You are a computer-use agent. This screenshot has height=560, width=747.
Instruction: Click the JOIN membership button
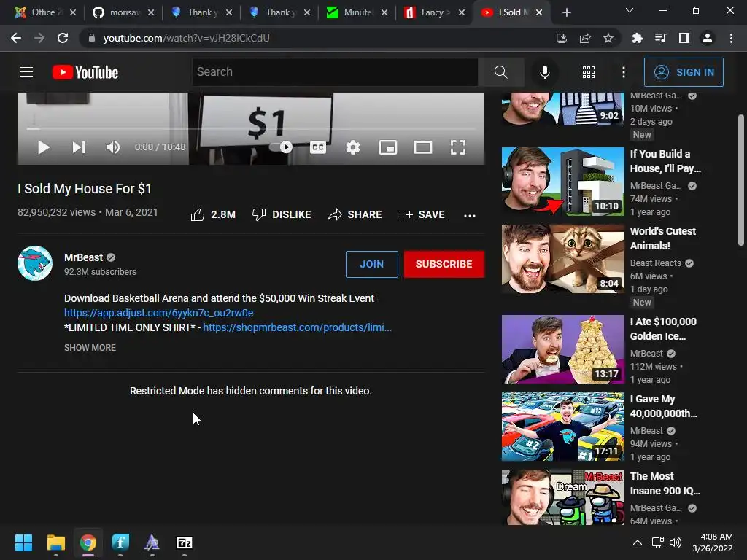(371, 264)
